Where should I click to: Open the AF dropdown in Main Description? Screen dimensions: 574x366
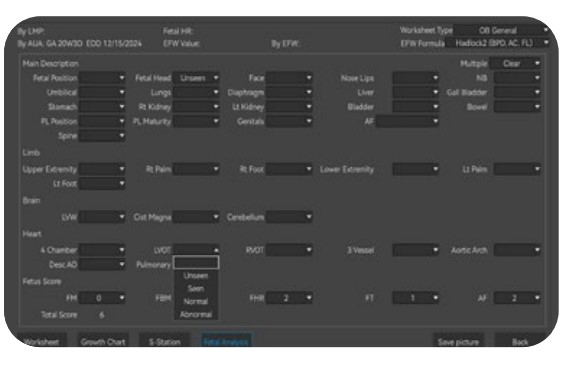[x=407, y=121]
